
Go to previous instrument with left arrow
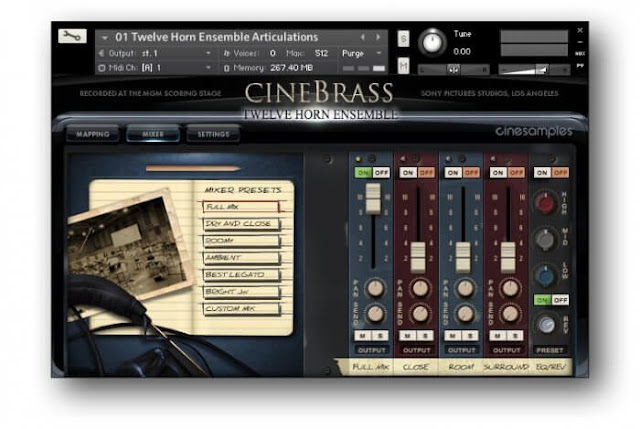point(362,37)
